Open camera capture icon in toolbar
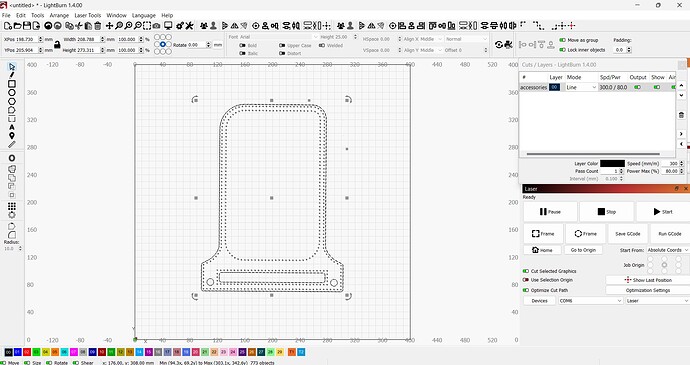Viewport: 690px width, 365px height. [x=156, y=26]
